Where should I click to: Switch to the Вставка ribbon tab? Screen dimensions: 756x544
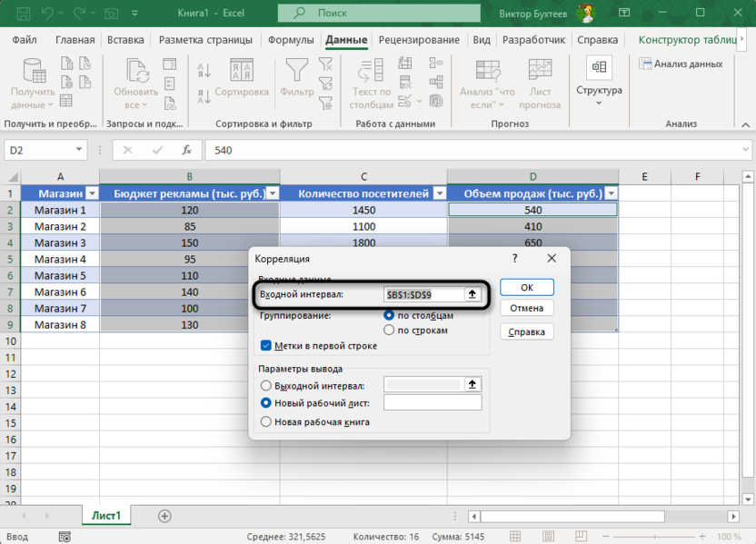125,40
